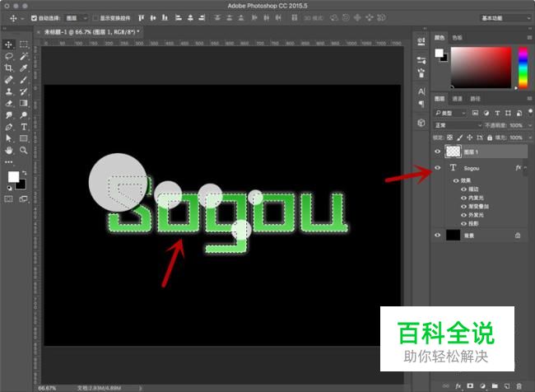
Task: Open opacity 100% dropdown arrow
Action: [530, 125]
